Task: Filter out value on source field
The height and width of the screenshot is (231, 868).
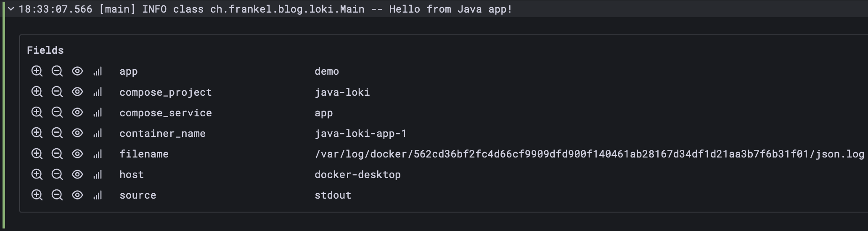Action: click(57, 195)
